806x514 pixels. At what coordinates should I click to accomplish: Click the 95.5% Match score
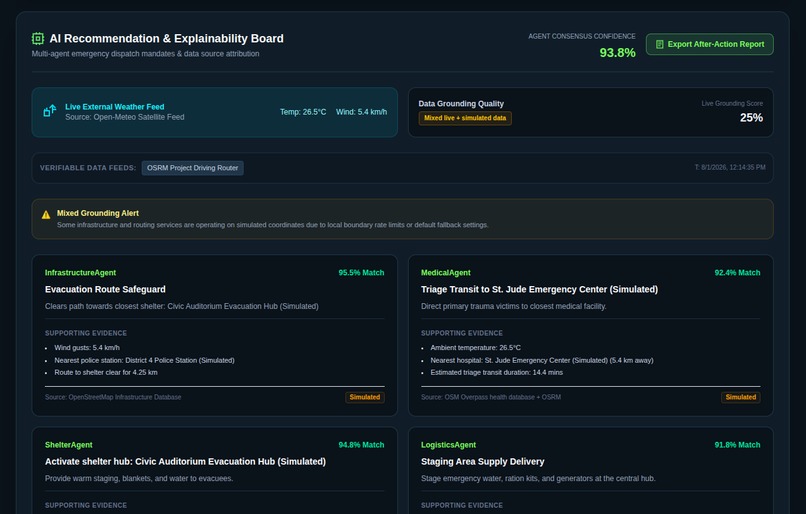(361, 273)
